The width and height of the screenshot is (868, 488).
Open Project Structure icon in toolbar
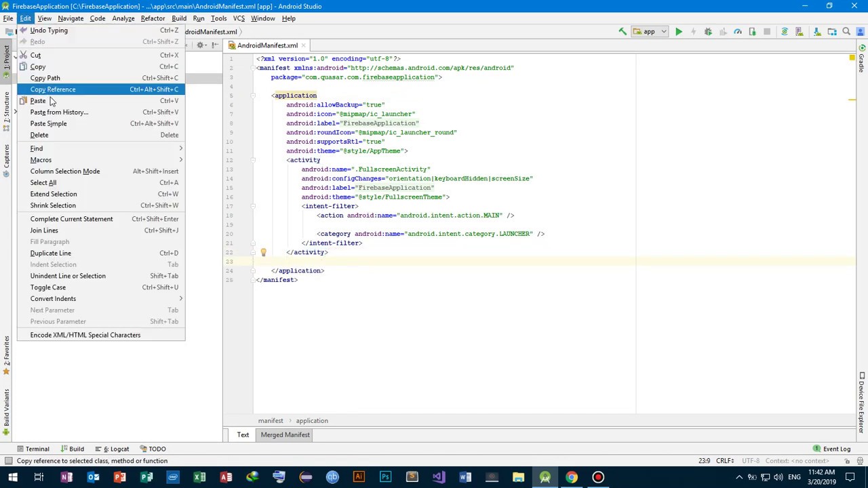pos(831,32)
